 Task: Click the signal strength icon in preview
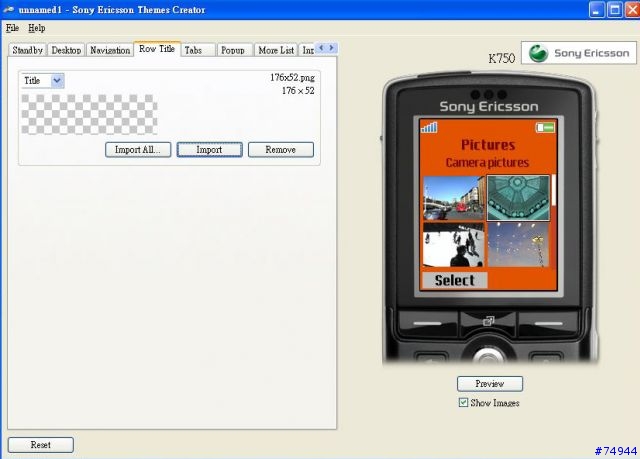pyautogui.click(x=429, y=127)
